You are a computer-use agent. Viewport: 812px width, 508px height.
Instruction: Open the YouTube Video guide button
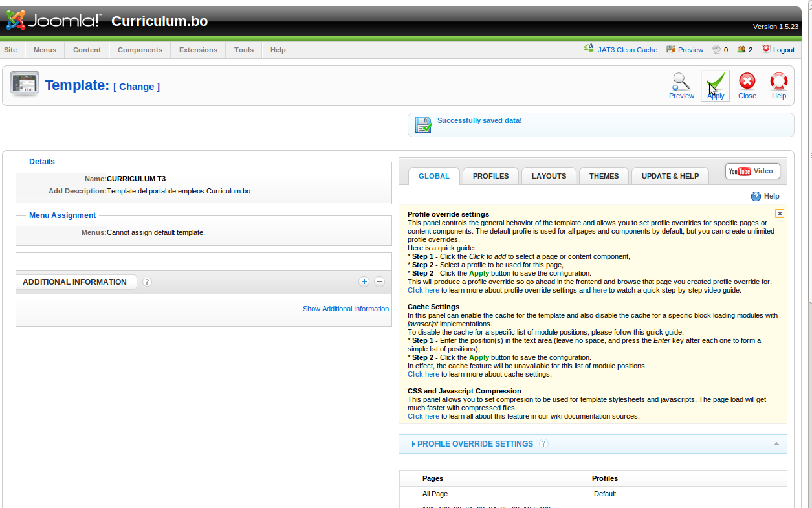752,171
